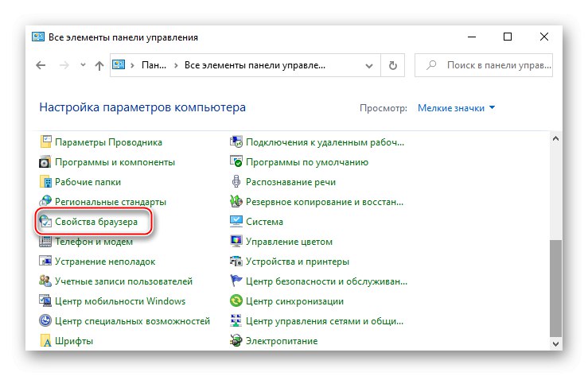The width and height of the screenshot is (588, 376).
Task: Click the scrollbar up arrow
Action: 555,138
